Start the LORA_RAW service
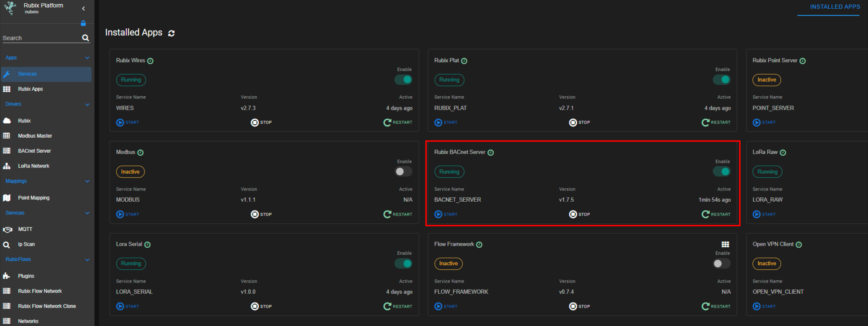Viewport: 868px width, 326px height. (765, 214)
